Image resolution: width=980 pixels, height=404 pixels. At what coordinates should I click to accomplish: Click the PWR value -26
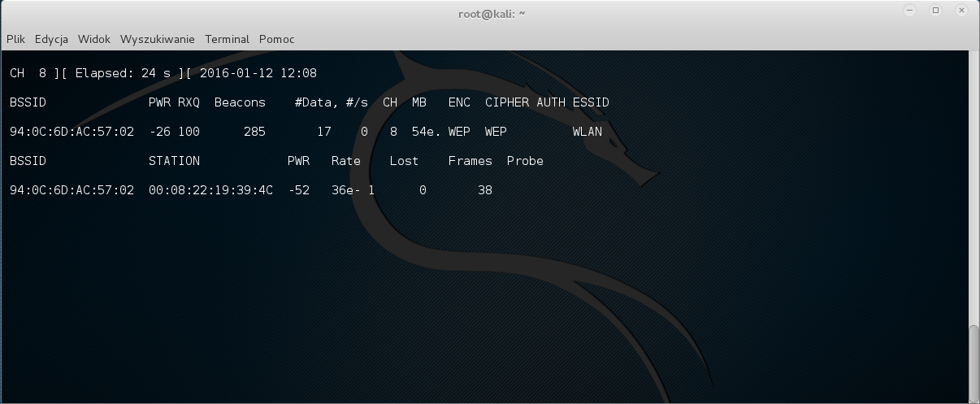coord(159,132)
